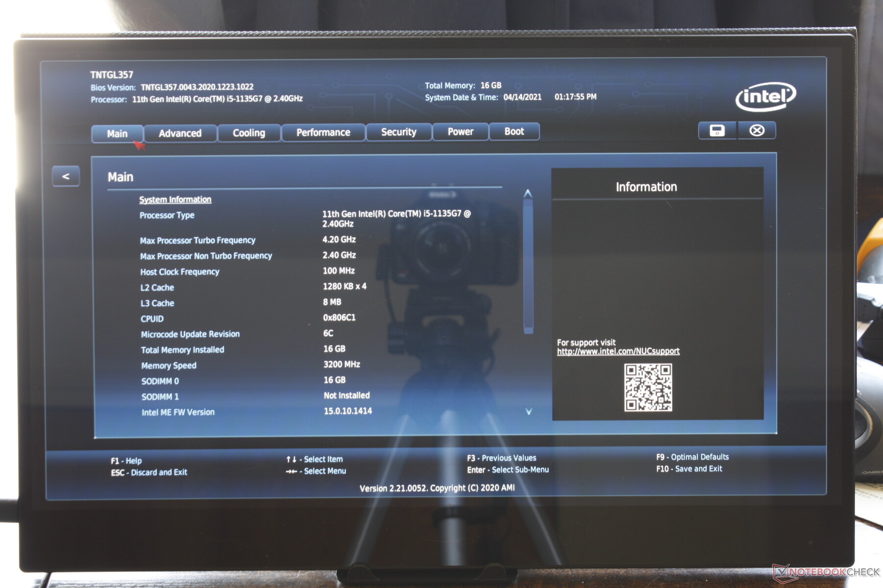This screenshot has height=588, width=883.
Task: Select the Intel ME FW Version label
Action: tap(178, 413)
